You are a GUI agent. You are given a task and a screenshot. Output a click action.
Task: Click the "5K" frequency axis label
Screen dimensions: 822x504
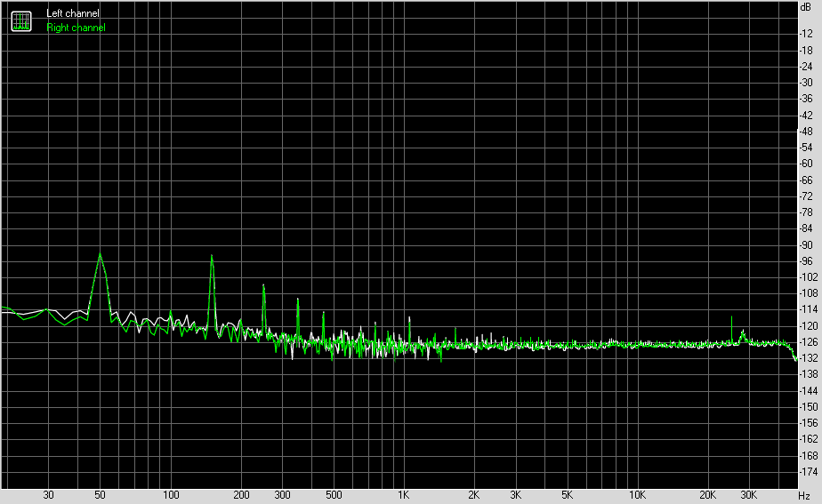tap(567, 495)
